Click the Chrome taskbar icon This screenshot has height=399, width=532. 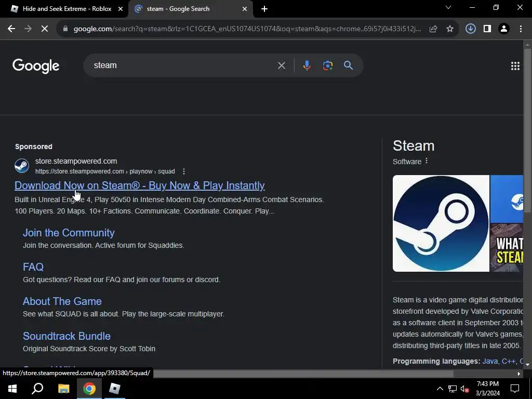(x=89, y=389)
